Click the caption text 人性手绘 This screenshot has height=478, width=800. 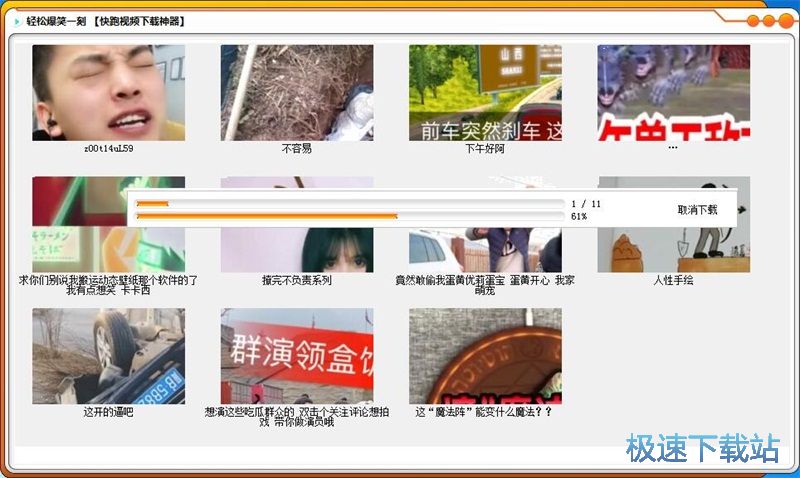tap(673, 280)
